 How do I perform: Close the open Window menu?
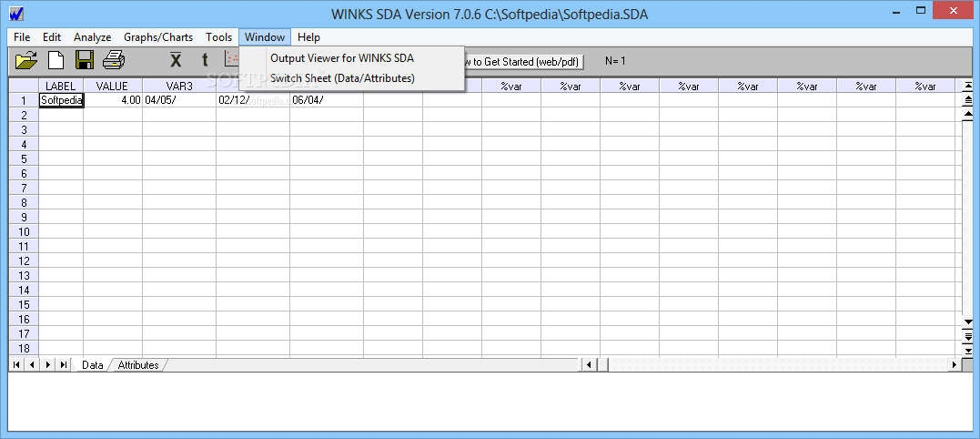tap(265, 37)
